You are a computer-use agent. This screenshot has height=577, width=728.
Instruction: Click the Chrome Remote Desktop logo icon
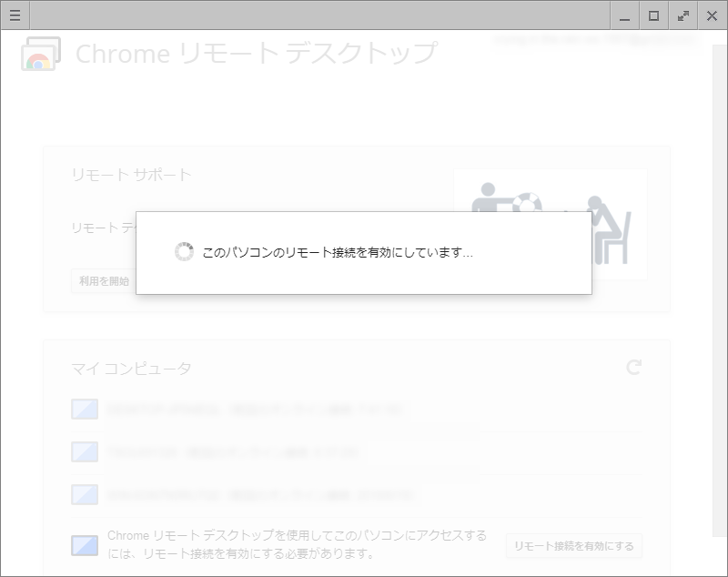[41, 54]
